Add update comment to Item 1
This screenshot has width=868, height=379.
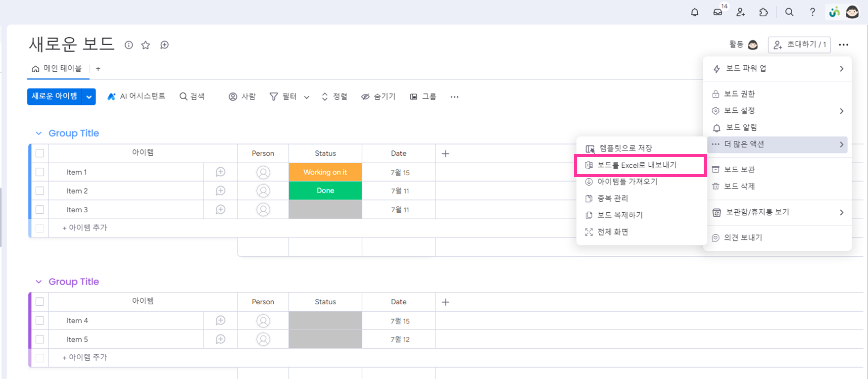(221, 172)
